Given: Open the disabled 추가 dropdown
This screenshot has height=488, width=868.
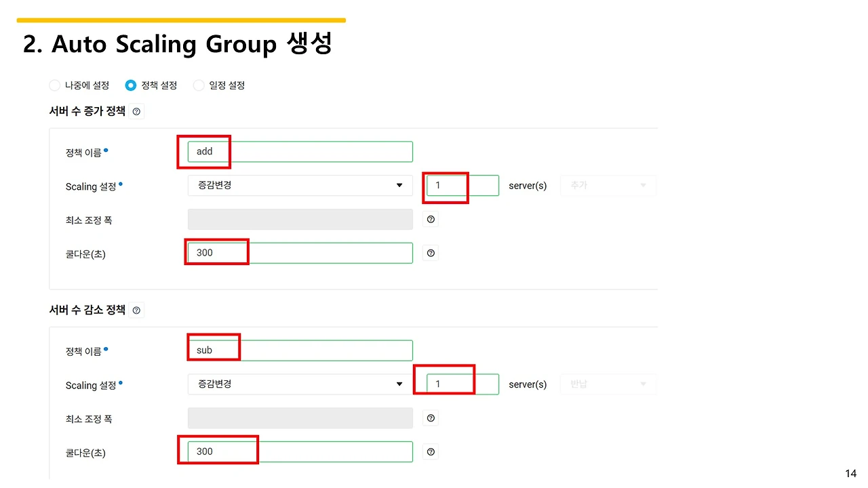Looking at the screenshot, I should 608,185.
